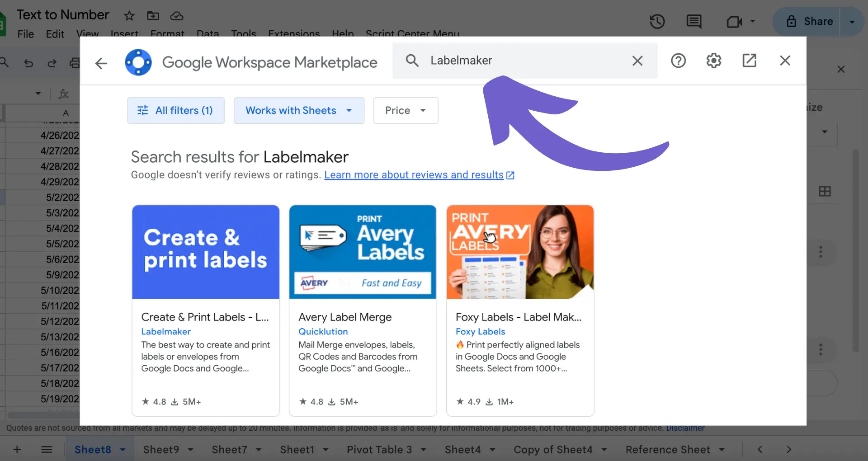The image size is (868, 461).
Task: Click the Google Workspace Marketplace logo
Action: (x=138, y=62)
